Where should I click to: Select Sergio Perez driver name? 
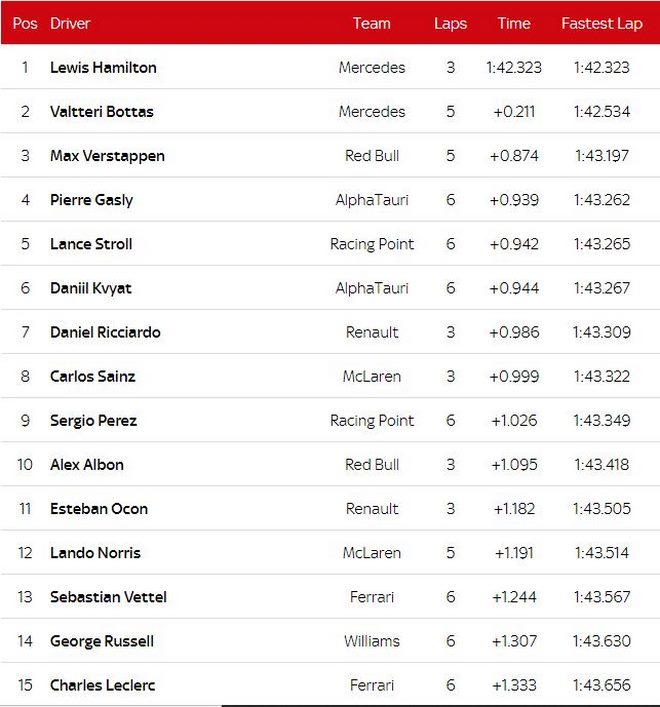pyautogui.click(x=93, y=421)
